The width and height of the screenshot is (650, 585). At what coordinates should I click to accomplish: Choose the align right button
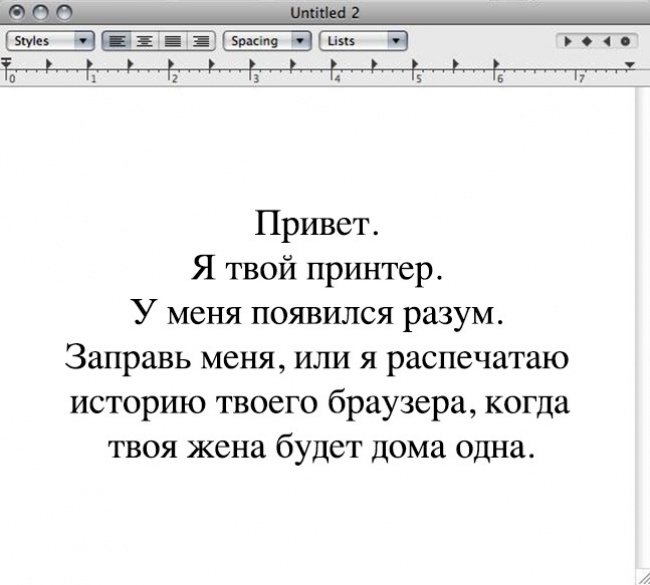pyautogui.click(x=200, y=42)
